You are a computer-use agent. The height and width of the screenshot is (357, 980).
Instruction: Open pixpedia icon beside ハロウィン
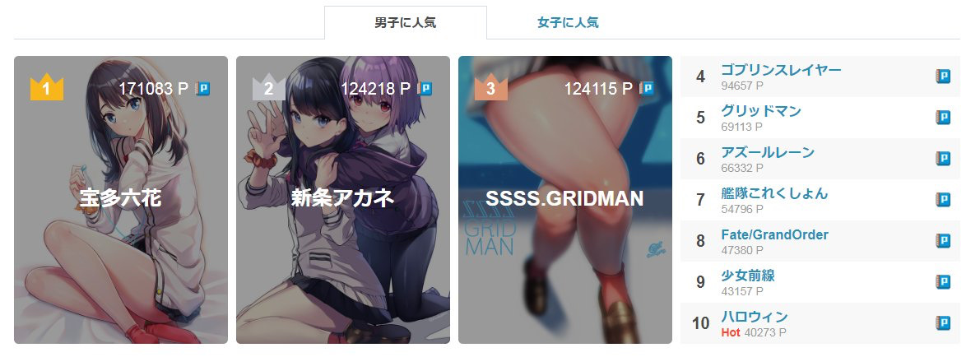click(x=942, y=323)
